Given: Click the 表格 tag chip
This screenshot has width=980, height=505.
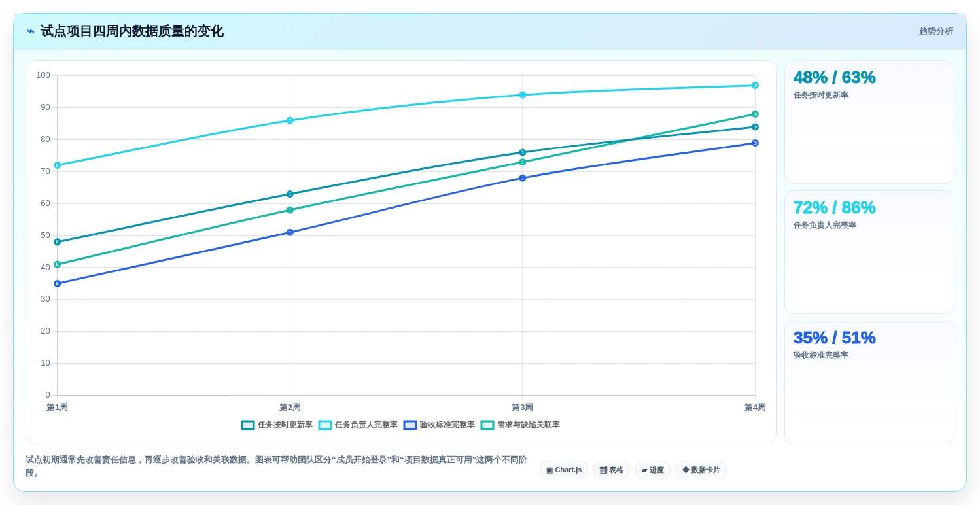Looking at the screenshot, I should (x=612, y=470).
